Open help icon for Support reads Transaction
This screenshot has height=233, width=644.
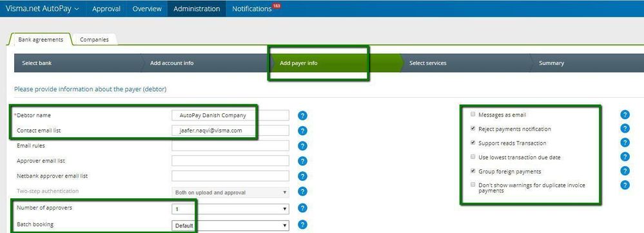pos(625,143)
